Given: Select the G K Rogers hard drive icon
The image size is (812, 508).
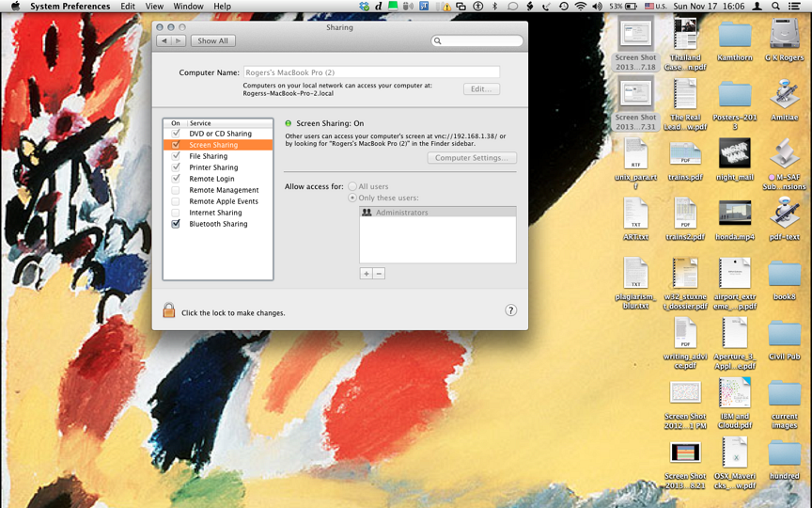Looking at the screenshot, I should 785,34.
